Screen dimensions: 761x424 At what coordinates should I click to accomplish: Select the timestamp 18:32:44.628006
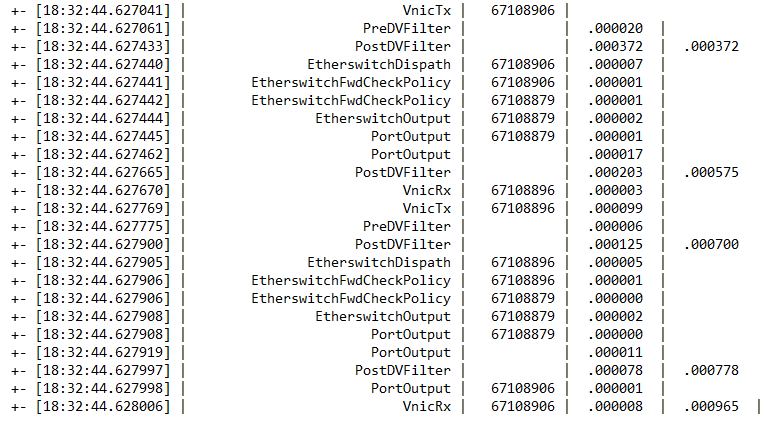(x=103, y=406)
